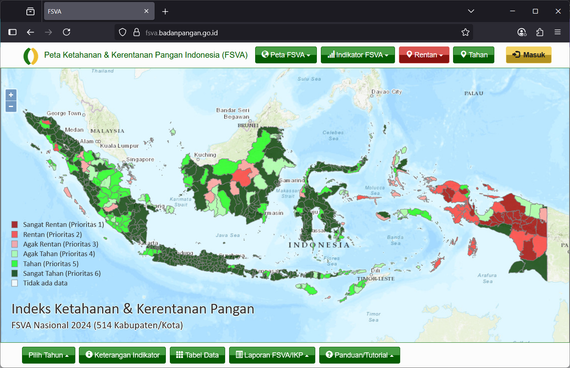
Task: Open the browser sidebar toggle
Action: (12, 32)
